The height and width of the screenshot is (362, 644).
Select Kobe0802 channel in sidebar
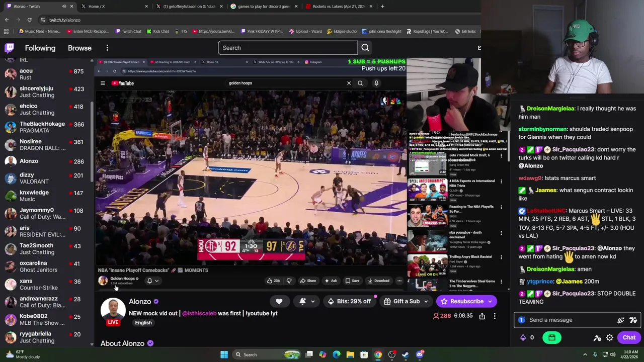pos(45,319)
